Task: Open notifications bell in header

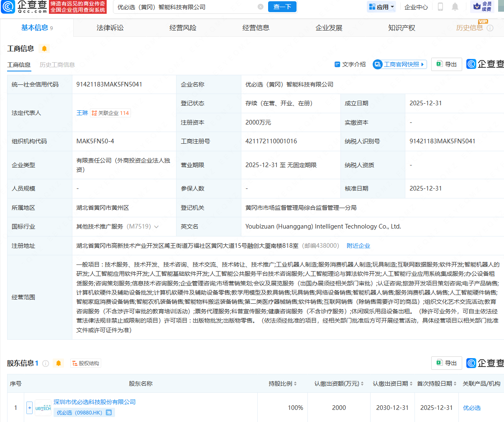Action: (455, 7)
